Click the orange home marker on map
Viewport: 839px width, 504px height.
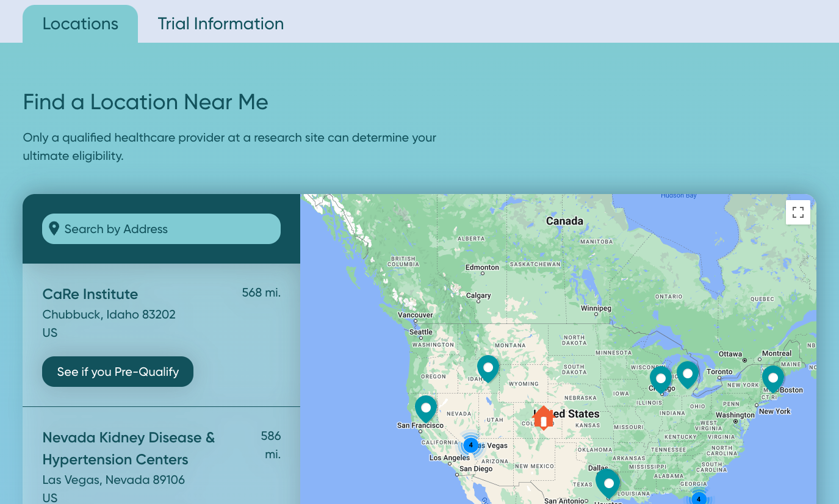coord(543,418)
